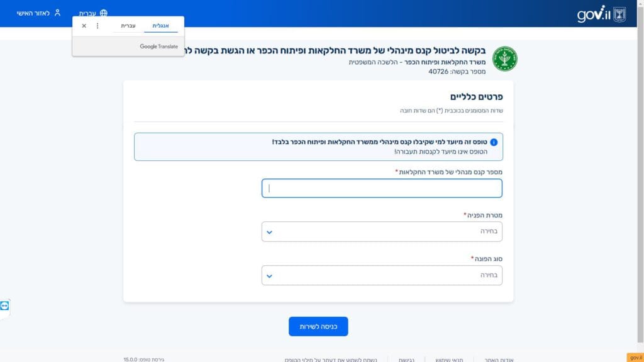Expand the סוג הפונה dropdown

point(382,275)
